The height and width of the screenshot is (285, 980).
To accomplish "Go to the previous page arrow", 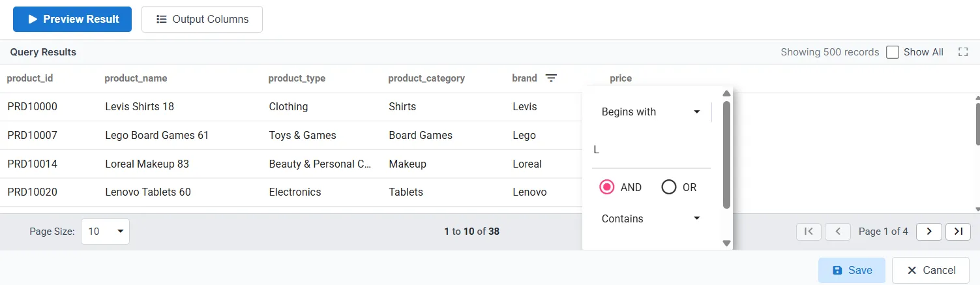I will point(838,232).
